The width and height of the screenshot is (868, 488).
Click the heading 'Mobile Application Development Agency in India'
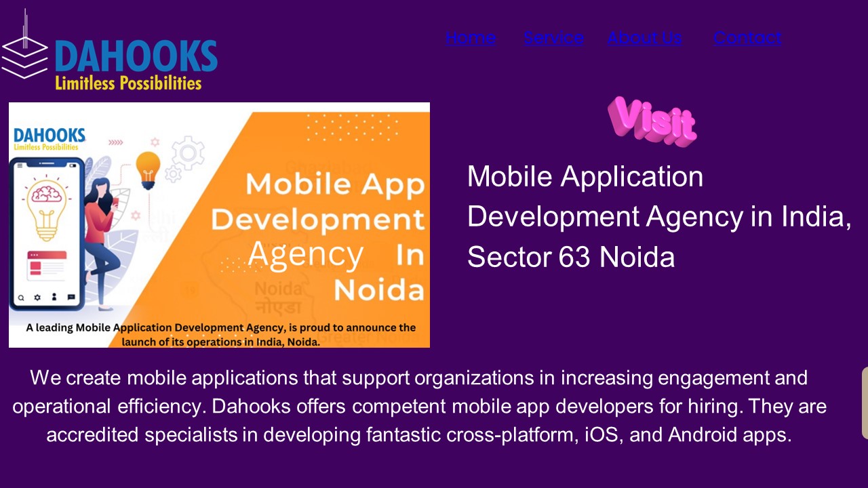[659, 217]
